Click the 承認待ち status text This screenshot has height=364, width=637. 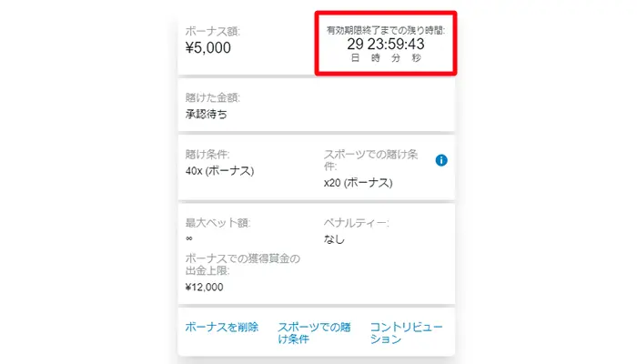[206, 114]
